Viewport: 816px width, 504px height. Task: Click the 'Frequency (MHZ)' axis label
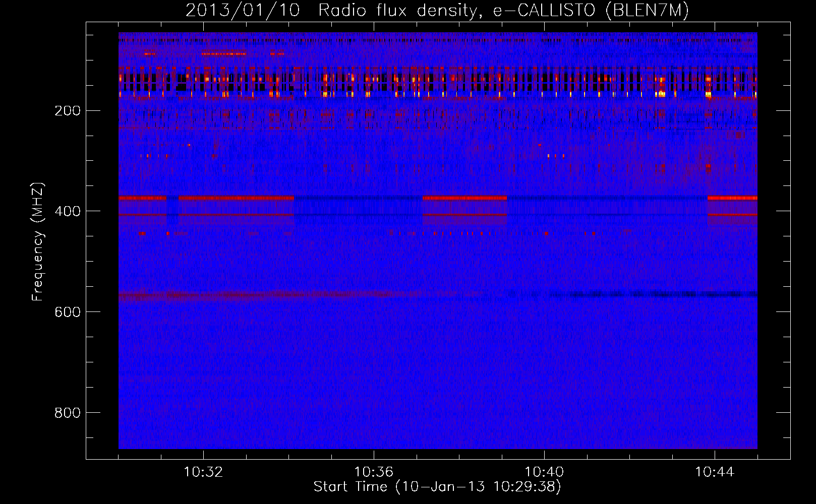tap(38, 241)
